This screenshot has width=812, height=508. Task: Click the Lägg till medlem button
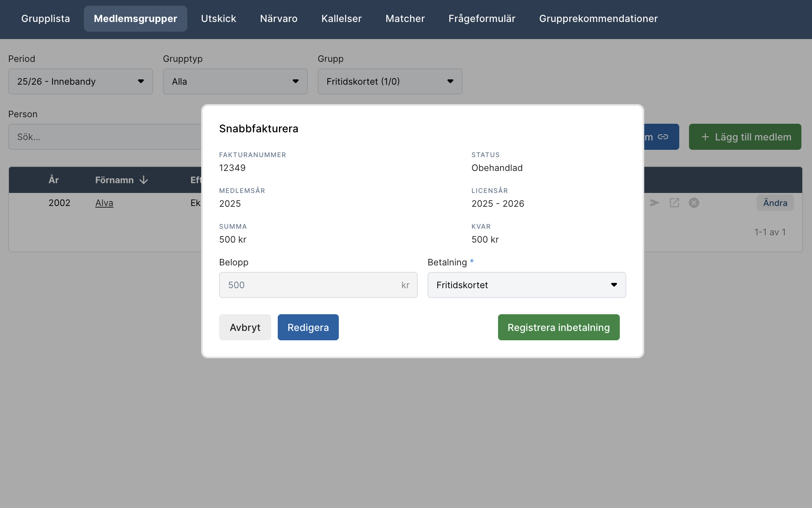pyautogui.click(x=745, y=137)
